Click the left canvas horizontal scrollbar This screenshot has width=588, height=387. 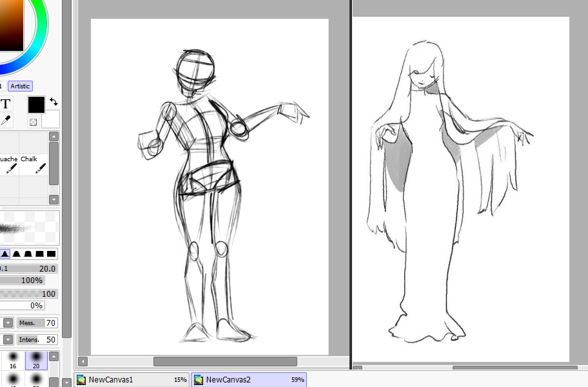[224, 361]
